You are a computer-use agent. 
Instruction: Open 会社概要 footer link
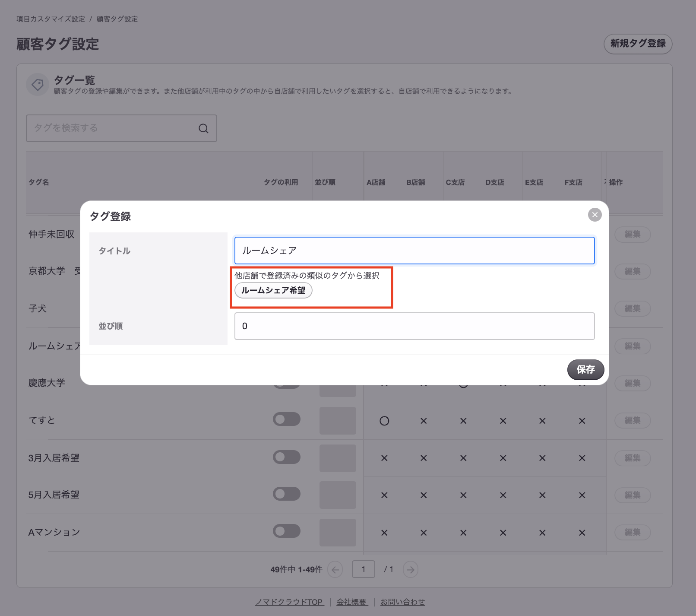[352, 602]
